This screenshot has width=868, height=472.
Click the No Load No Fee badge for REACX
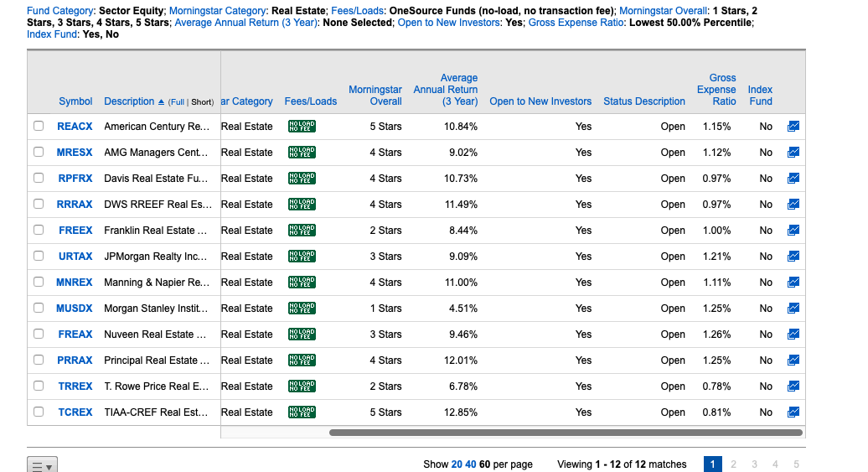click(302, 127)
